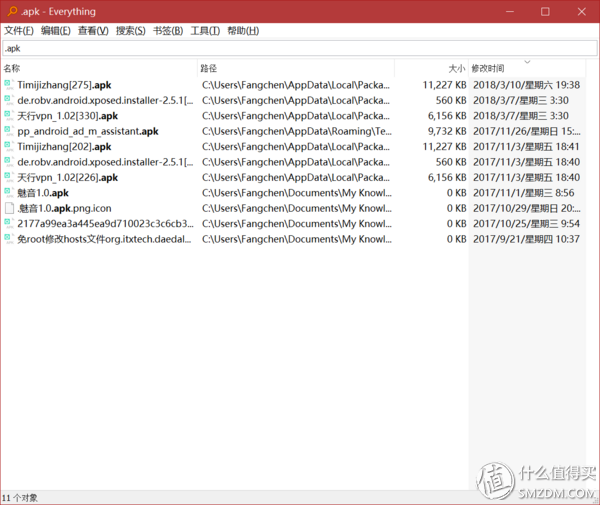600x505 pixels.
Task: Click the 2018/3/10/星期六 19:38 date cell
Action: [x=527, y=85]
